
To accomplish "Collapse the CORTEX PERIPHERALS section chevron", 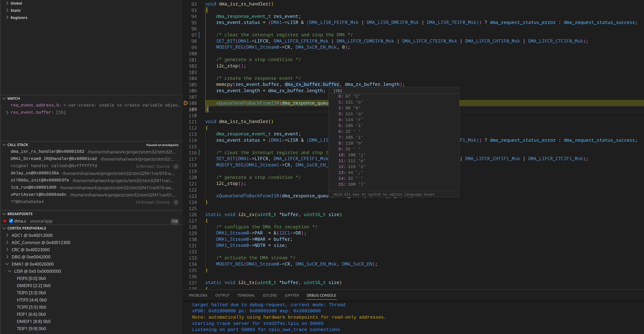I will [4, 228].
